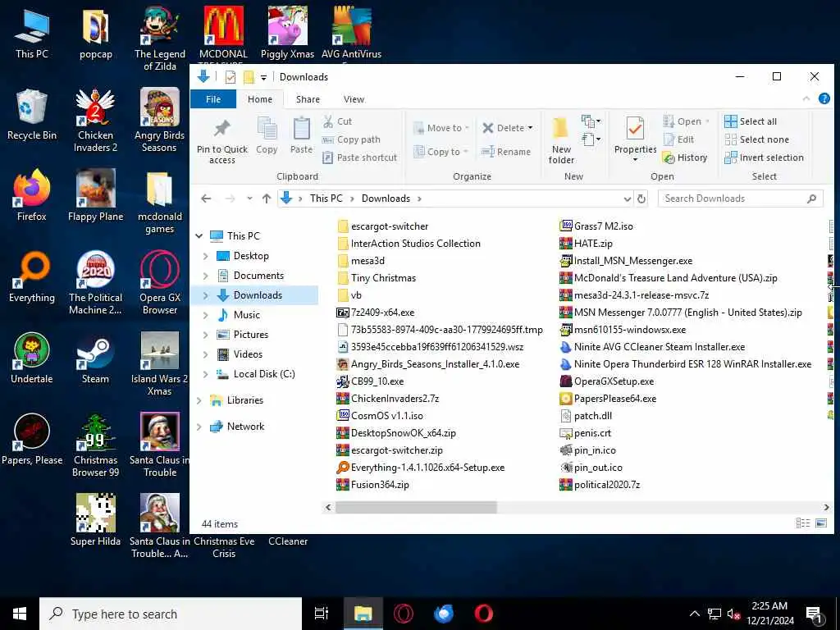Open the Quick Access toolbar customize dropdown
Screen dimensions: 840x630
point(263,77)
